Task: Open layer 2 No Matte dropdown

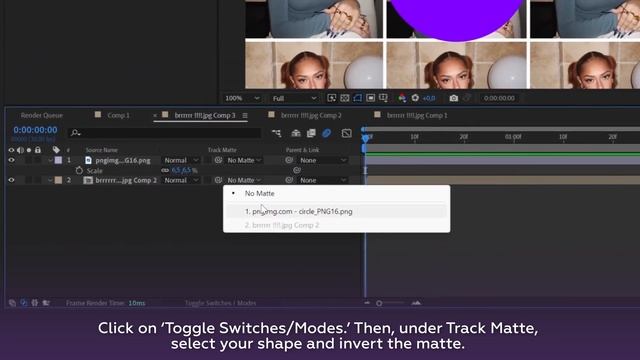Action: pos(244,180)
